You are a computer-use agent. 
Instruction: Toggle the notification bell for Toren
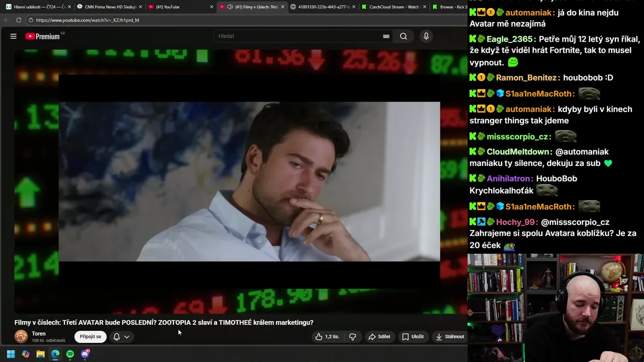click(x=117, y=337)
